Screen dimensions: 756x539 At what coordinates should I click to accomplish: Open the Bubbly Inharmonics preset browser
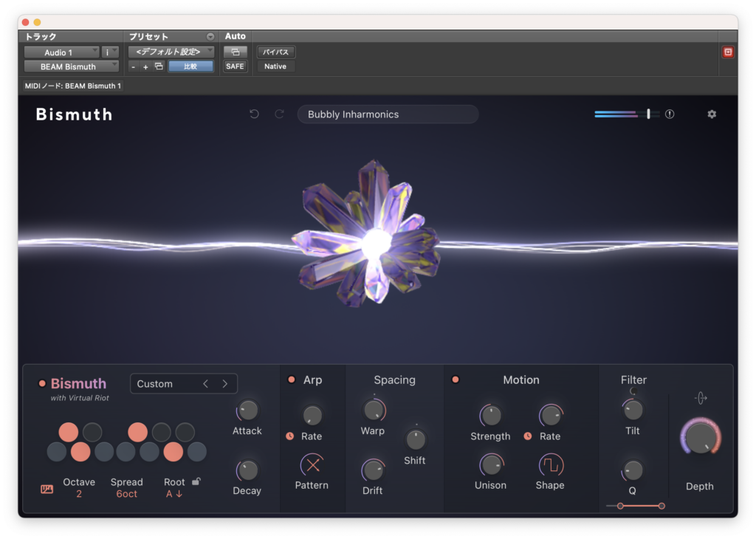[388, 114]
